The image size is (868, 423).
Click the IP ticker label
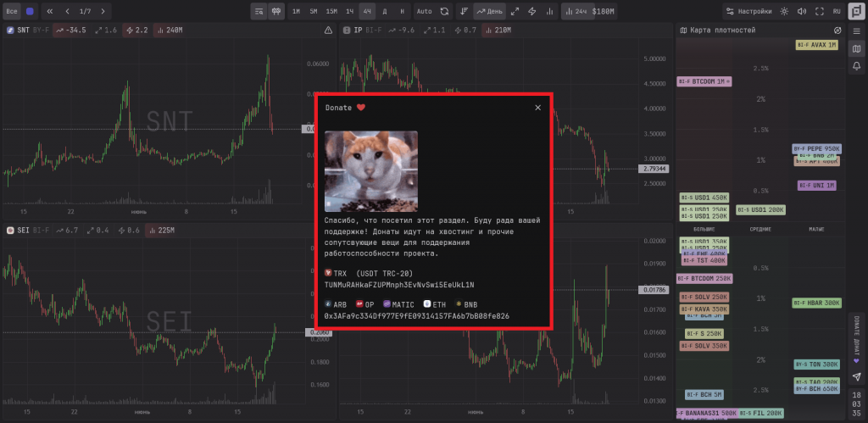coord(358,31)
